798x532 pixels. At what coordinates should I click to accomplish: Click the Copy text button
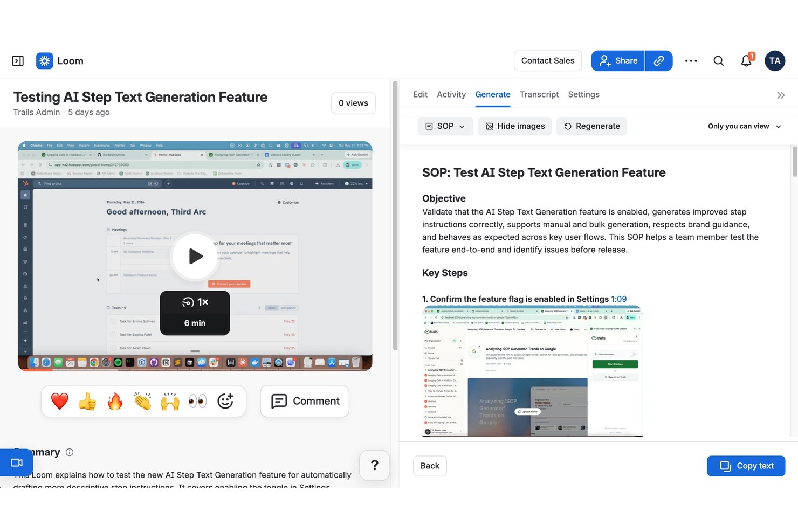(x=746, y=466)
